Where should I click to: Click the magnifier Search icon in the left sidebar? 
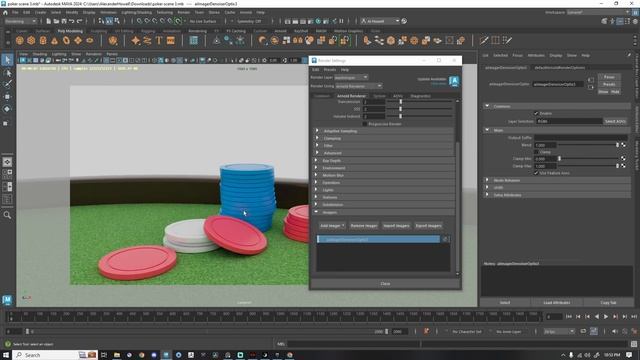point(7,215)
